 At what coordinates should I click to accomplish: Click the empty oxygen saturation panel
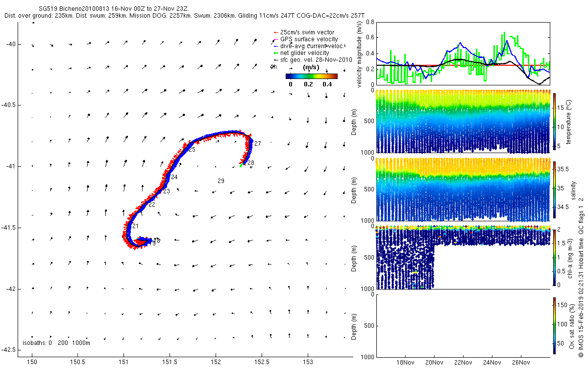point(463,325)
